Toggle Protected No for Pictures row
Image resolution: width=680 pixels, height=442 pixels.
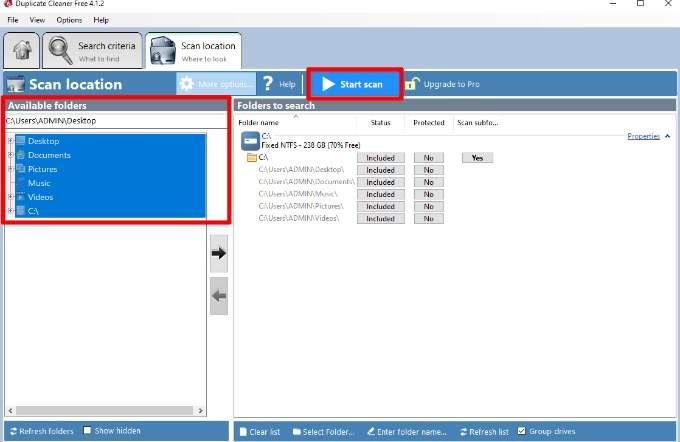click(428, 206)
